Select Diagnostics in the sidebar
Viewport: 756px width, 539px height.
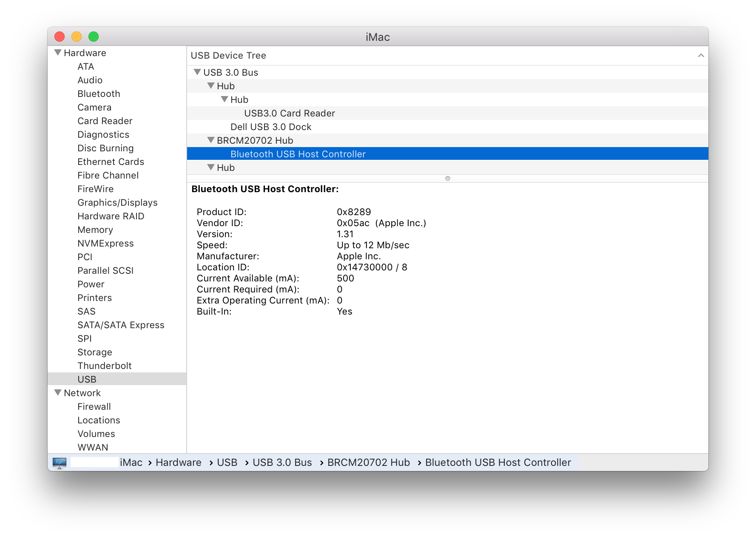[x=117, y=135]
